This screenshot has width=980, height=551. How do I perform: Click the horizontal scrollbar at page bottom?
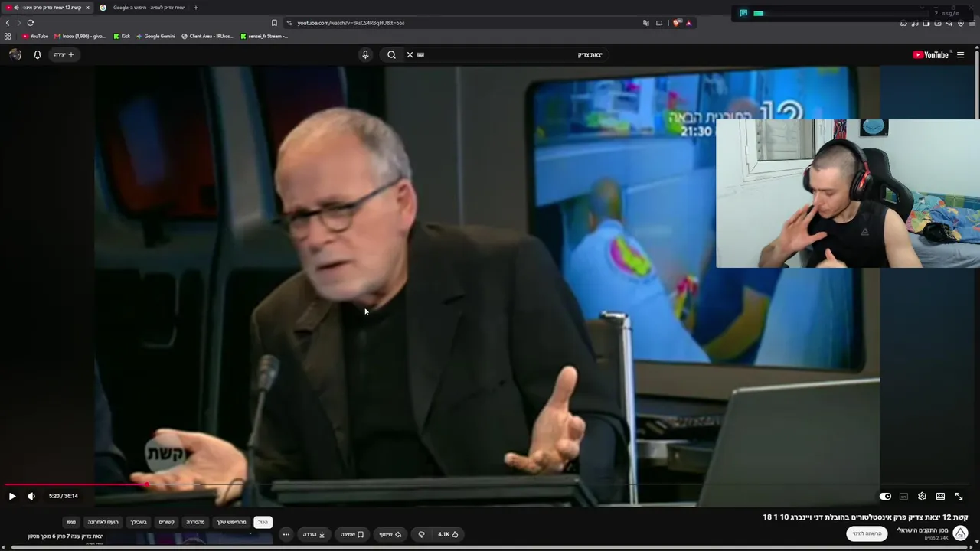click(490, 548)
